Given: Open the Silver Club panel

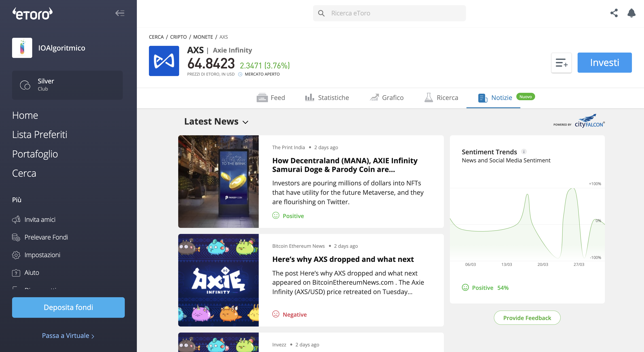Looking at the screenshot, I should coord(67,85).
